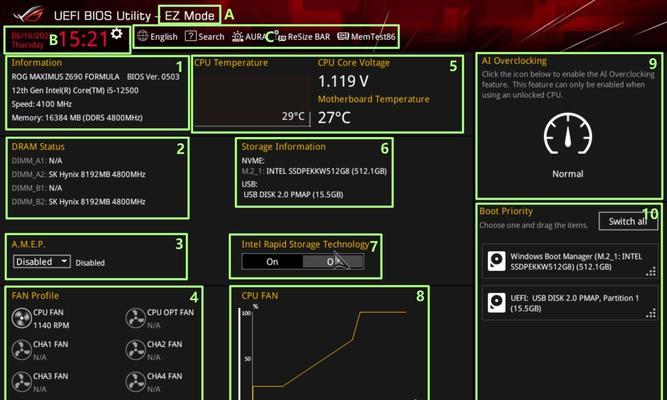Select the UEFI: USB DISK 2.0 PMAP boot entry
The height and width of the screenshot is (400, 667).
[570, 303]
